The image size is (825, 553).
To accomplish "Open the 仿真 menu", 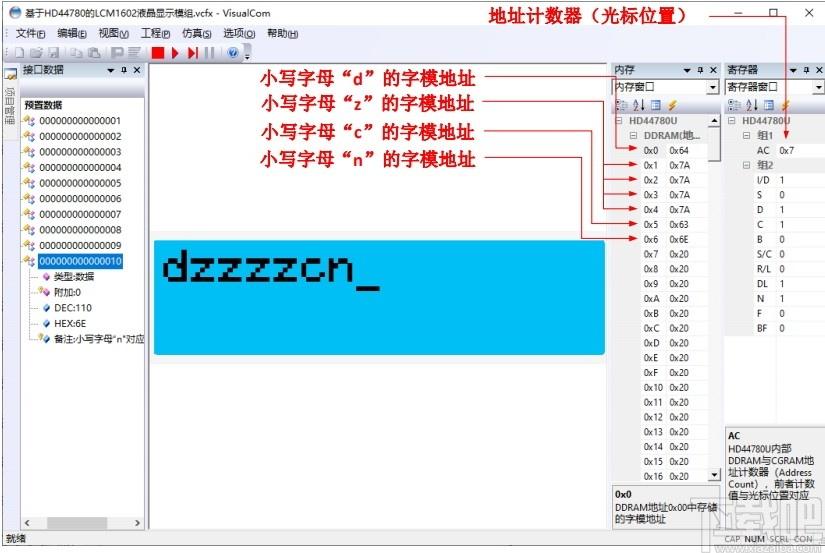I will coord(197,34).
